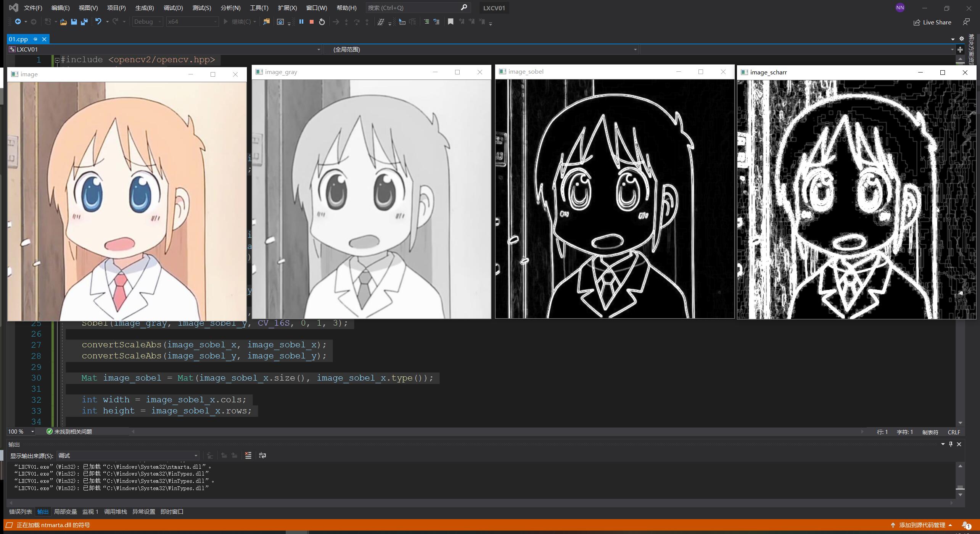980x534 pixels.
Task: Click the 局部变量 panel tab
Action: [x=66, y=511]
